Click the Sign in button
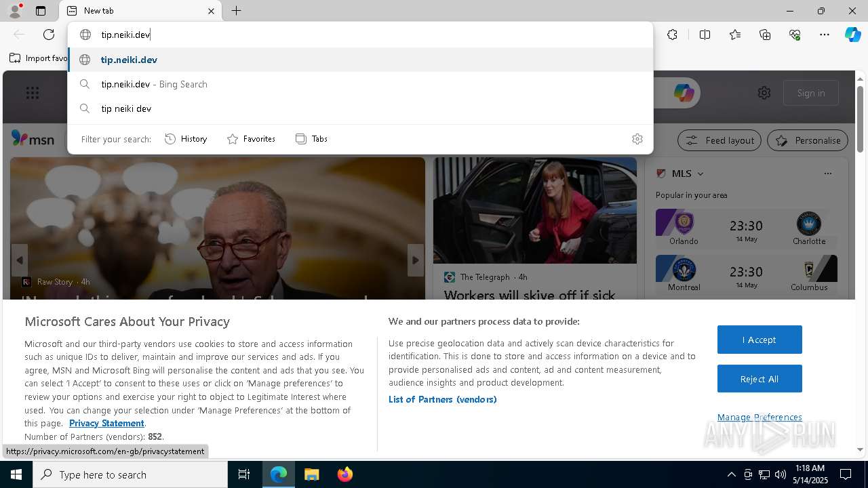Image resolution: width=868 pixels, height=488 pixels. point(811,93)
